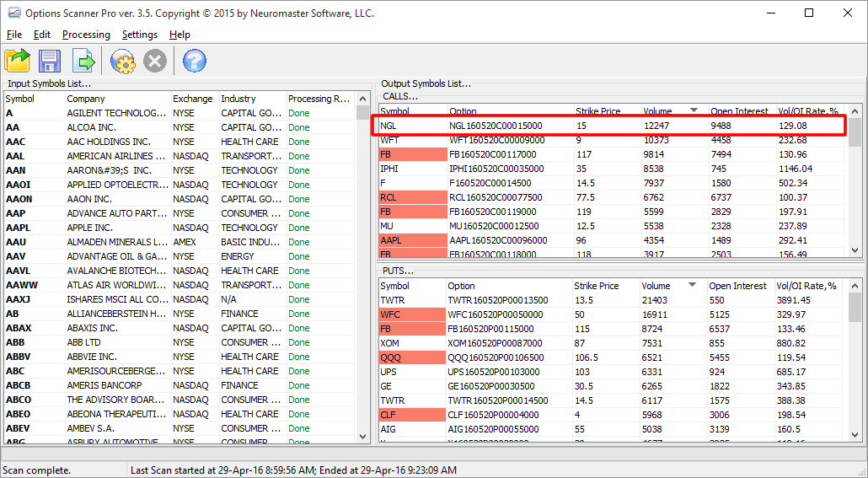This screenshot has width=868, height=478.
Task: Select the ALCOA INC. row
Action: click(x=179, y=127)
